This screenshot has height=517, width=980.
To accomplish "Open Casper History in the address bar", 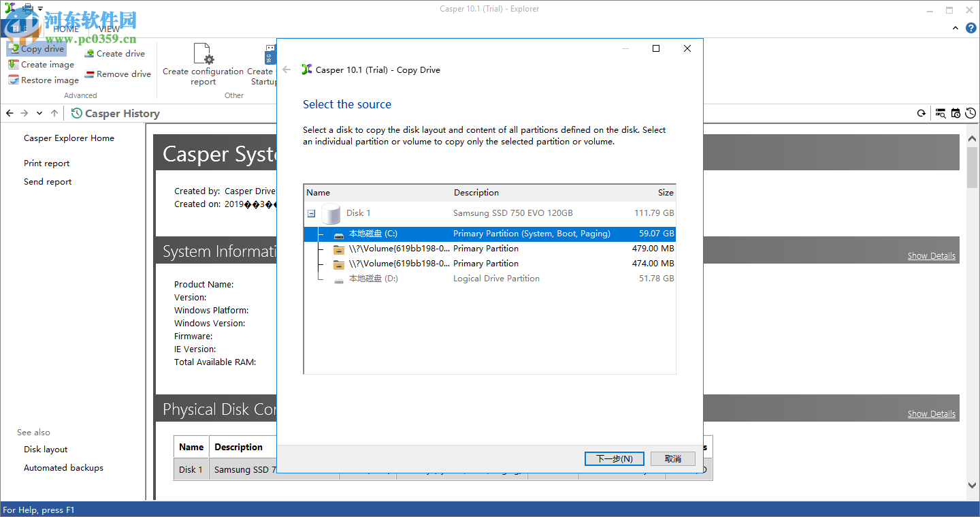I will [x=116, y=114].
